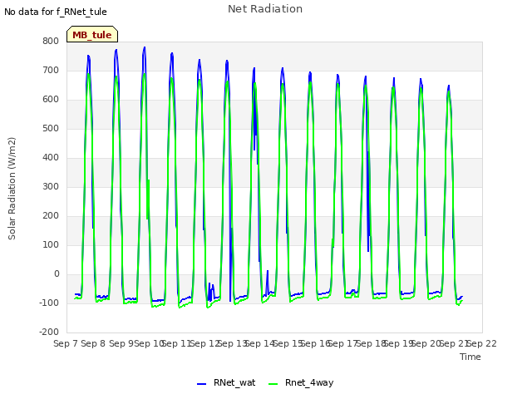Click the Net Radiation chart title

[x=265, y=9]
